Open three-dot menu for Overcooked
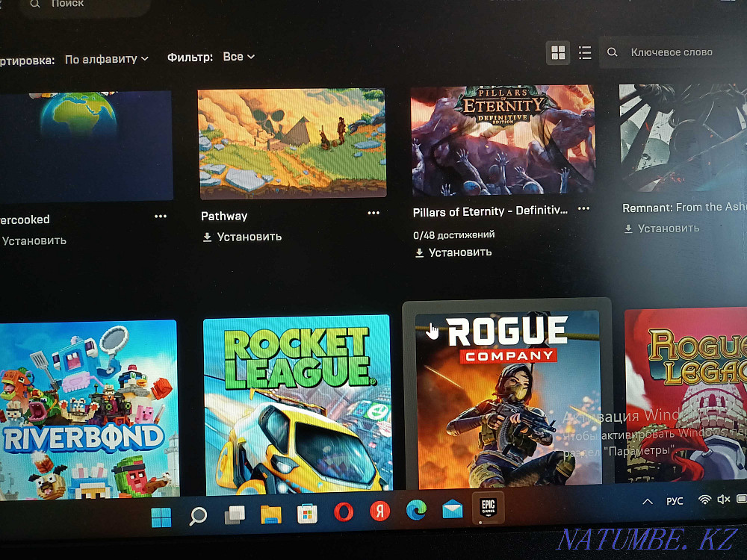The image size is (747, 560). [x=161, y=217]
